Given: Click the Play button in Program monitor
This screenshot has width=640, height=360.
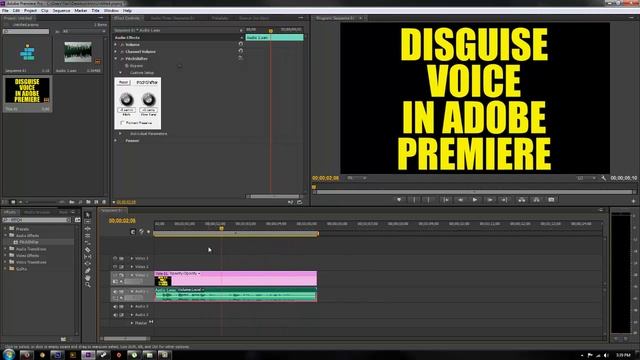Looking at the screenshot, I should coord(475,200).
